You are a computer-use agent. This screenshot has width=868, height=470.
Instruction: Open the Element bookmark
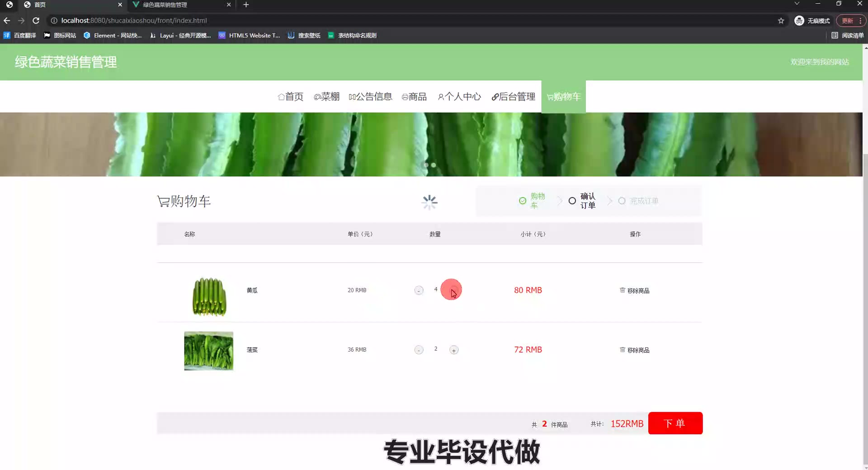pos(113,35)
